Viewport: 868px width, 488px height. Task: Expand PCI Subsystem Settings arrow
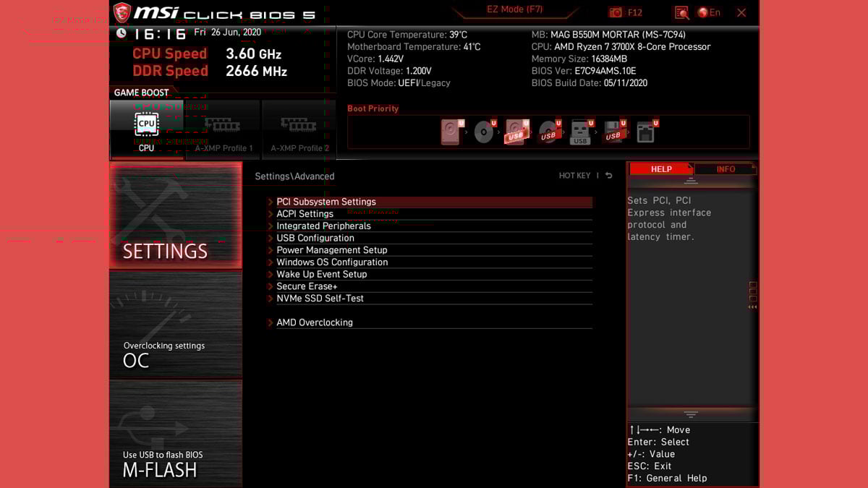click(271, 202)
